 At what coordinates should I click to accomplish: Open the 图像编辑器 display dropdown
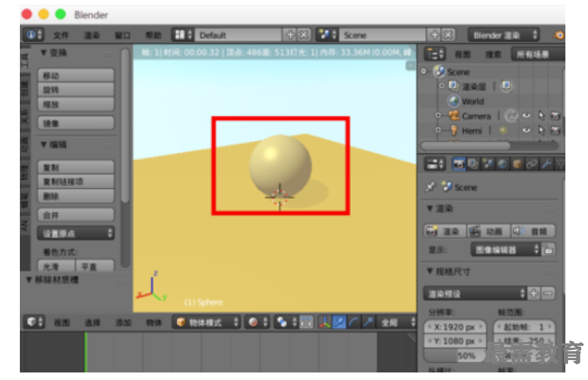(x=506, y=250)
